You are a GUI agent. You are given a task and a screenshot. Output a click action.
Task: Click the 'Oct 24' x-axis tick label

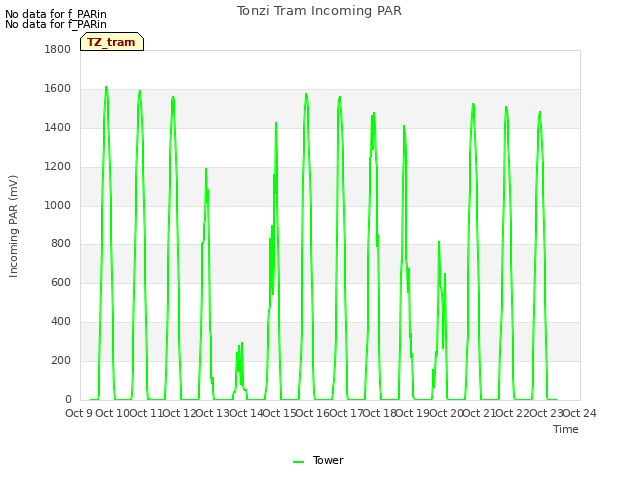click(x=580, y=413)
